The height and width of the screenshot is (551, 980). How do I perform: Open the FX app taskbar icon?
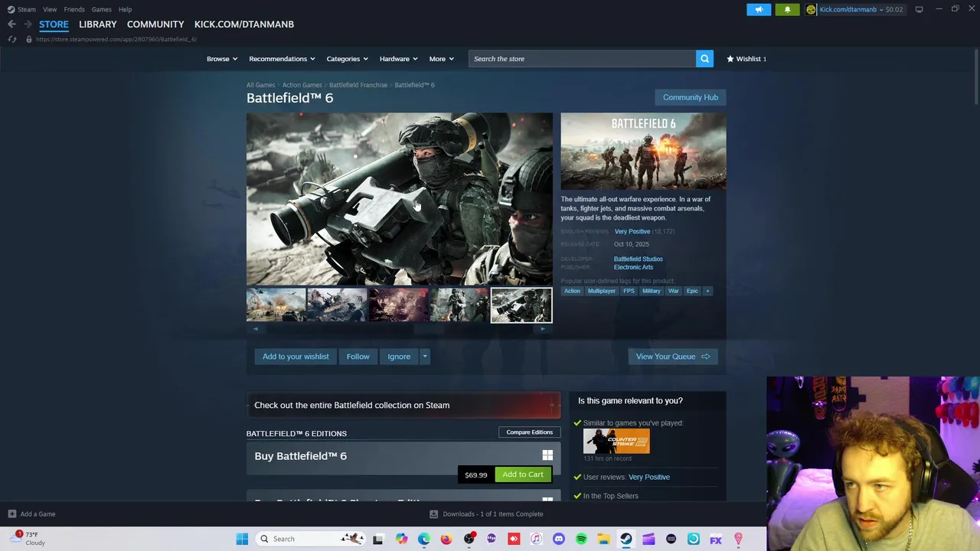point(716,539)
